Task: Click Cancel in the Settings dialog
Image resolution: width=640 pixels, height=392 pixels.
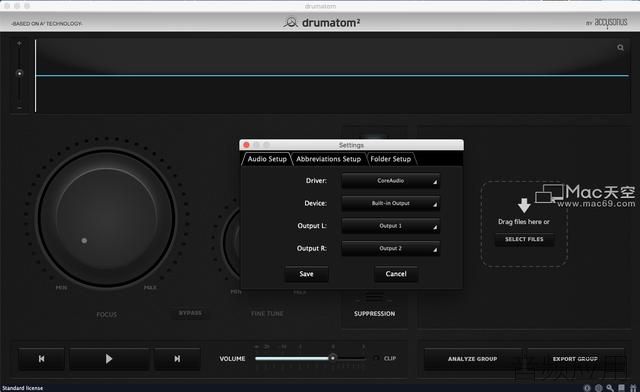Action: point(396,274)
